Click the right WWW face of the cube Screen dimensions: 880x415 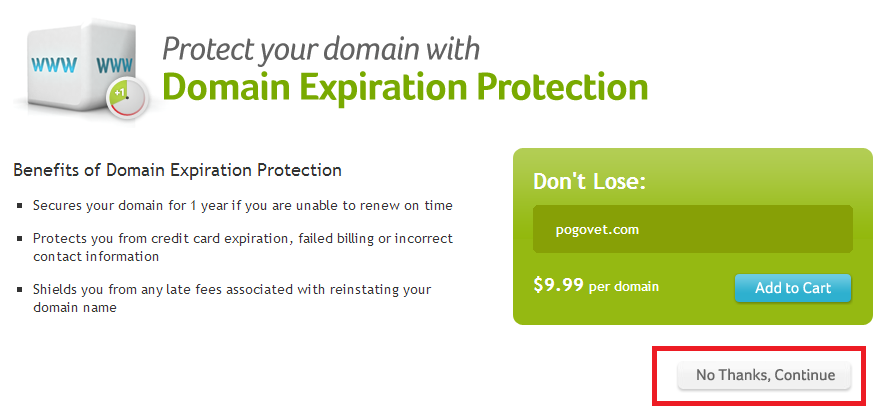coord(116,68)
